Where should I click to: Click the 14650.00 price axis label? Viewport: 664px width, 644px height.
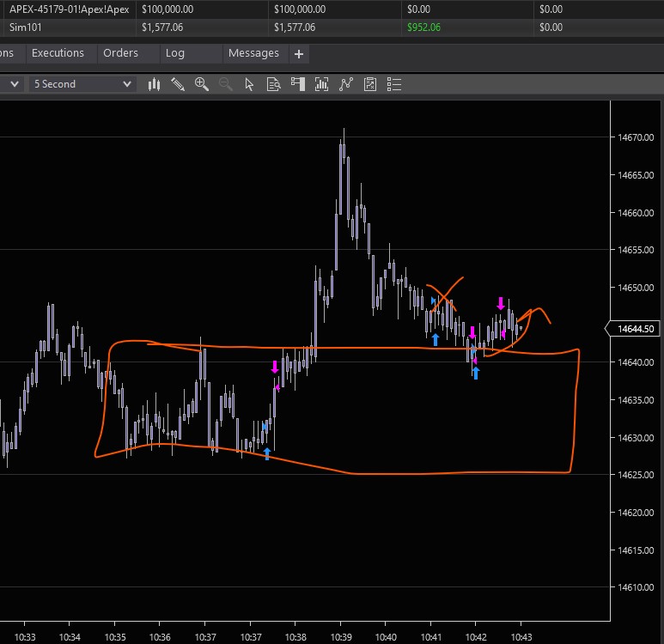coord(636,288)
